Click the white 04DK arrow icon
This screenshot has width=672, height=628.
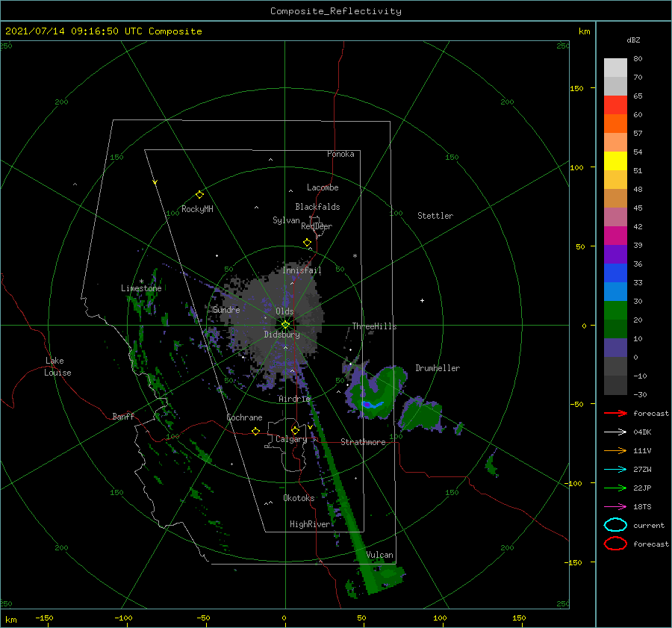(615, 432)
